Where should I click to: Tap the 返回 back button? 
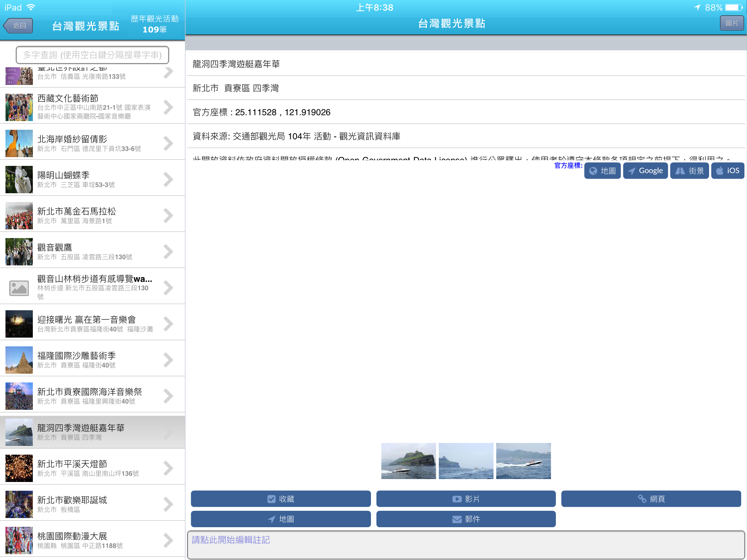(18, 26)
